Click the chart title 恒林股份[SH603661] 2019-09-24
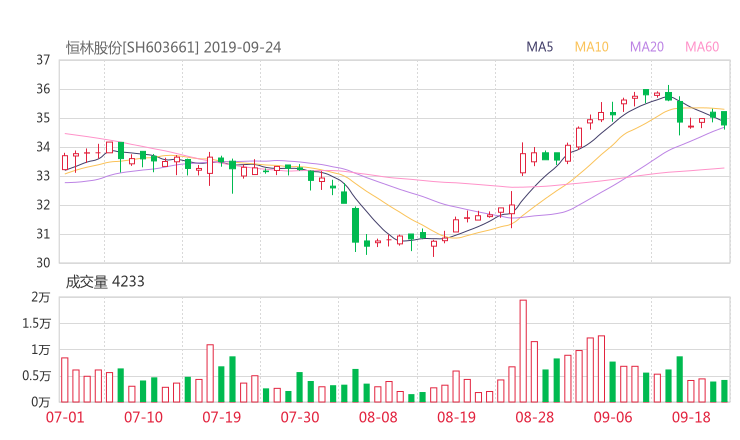The image size is (740, 440). [173, 48]
